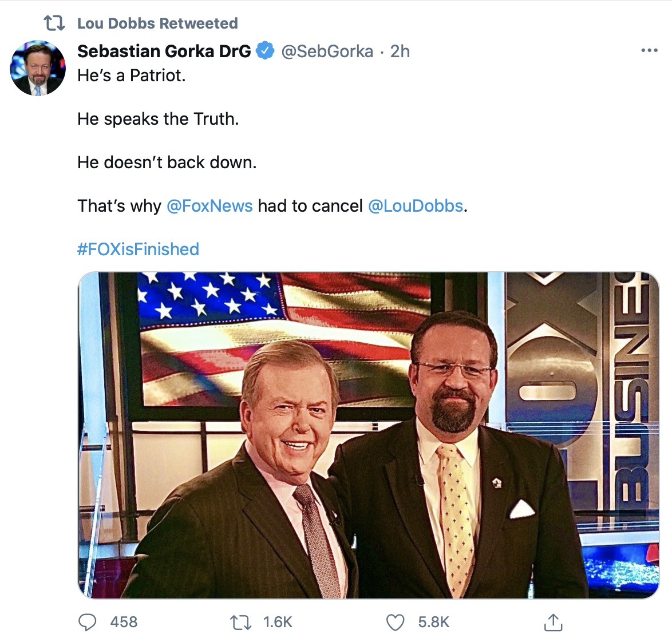Click the Lou Dobbs Retweeted label
This screenshot has width=672, height=642.
pyautogui.click(x=157, y=23)
